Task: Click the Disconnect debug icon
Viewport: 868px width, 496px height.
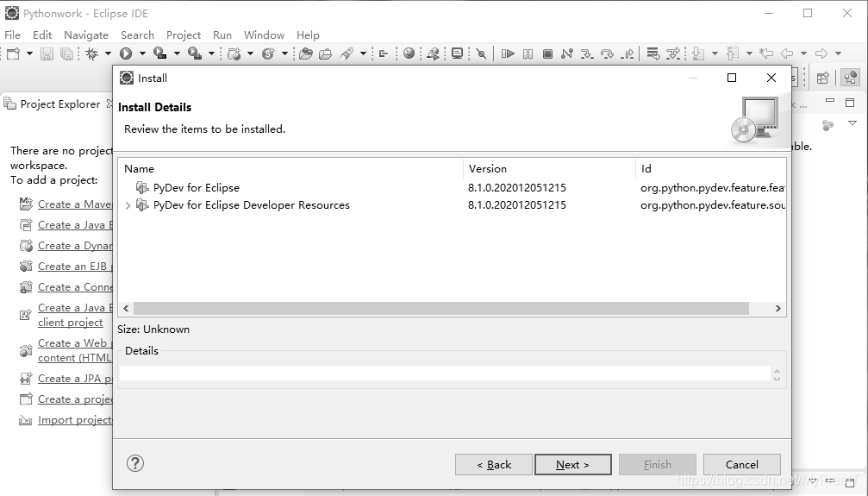Action: 567,53
